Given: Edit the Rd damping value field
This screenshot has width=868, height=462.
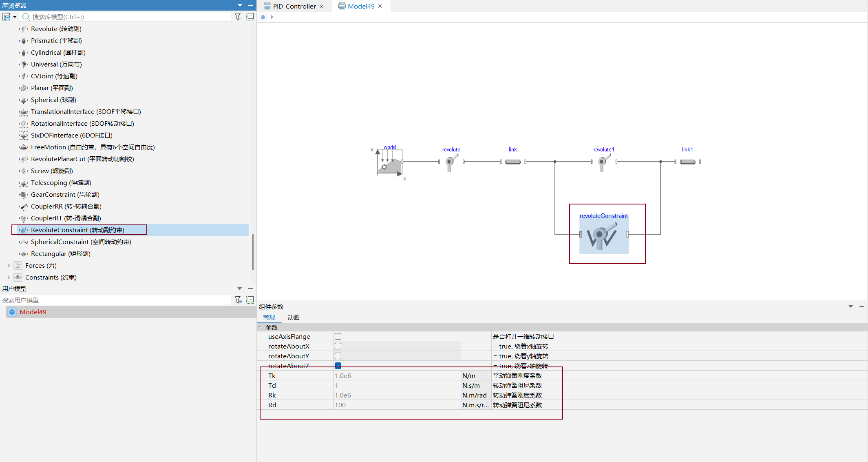Looking at the screenshot, I should pos(397,405).
